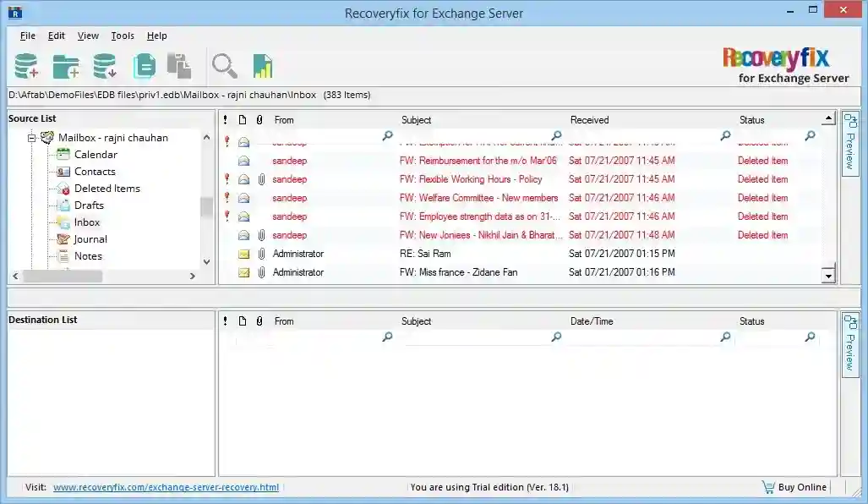Click the Journal folder icon
The width and height of the screenshot is (868, 504).
[63, 239]
